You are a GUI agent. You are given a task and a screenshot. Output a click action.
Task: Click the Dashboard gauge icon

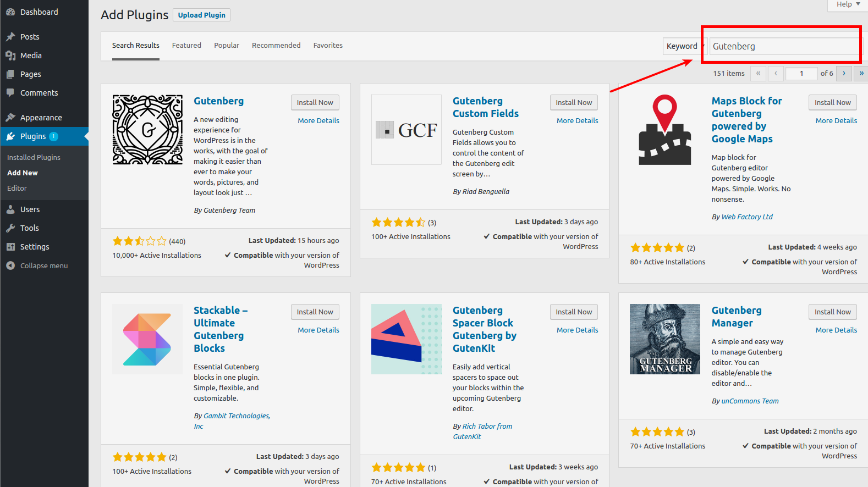click(x=10, y=12)
